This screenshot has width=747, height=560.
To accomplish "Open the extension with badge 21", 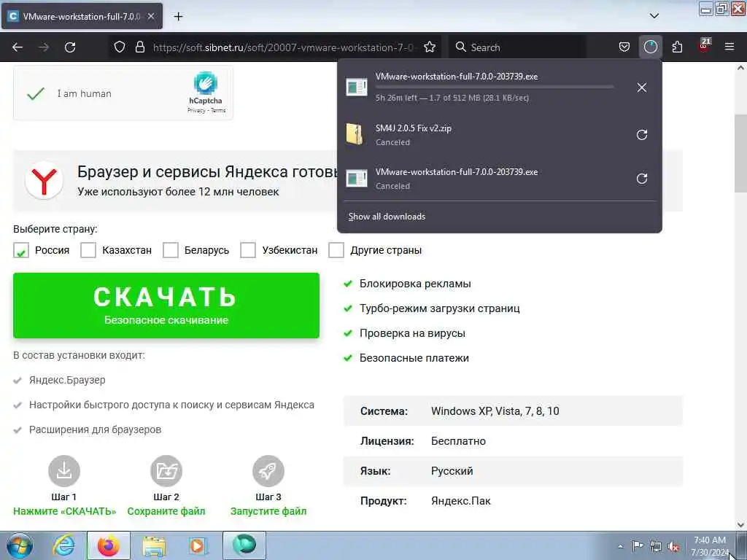I will 704,46.
